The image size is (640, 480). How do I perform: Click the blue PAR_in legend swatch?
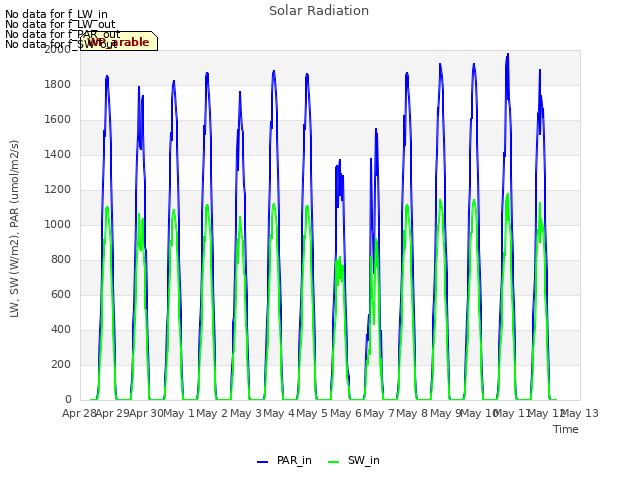[262, 462]
